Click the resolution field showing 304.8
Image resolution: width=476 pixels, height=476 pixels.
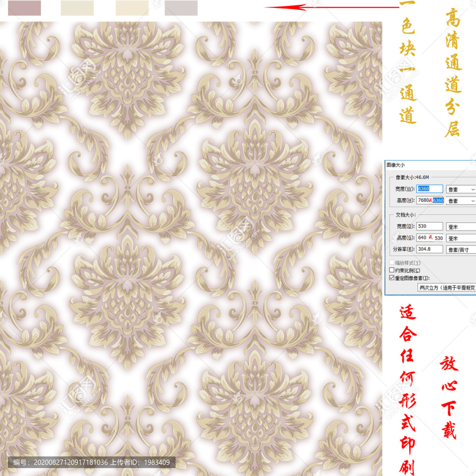point(429,249)
